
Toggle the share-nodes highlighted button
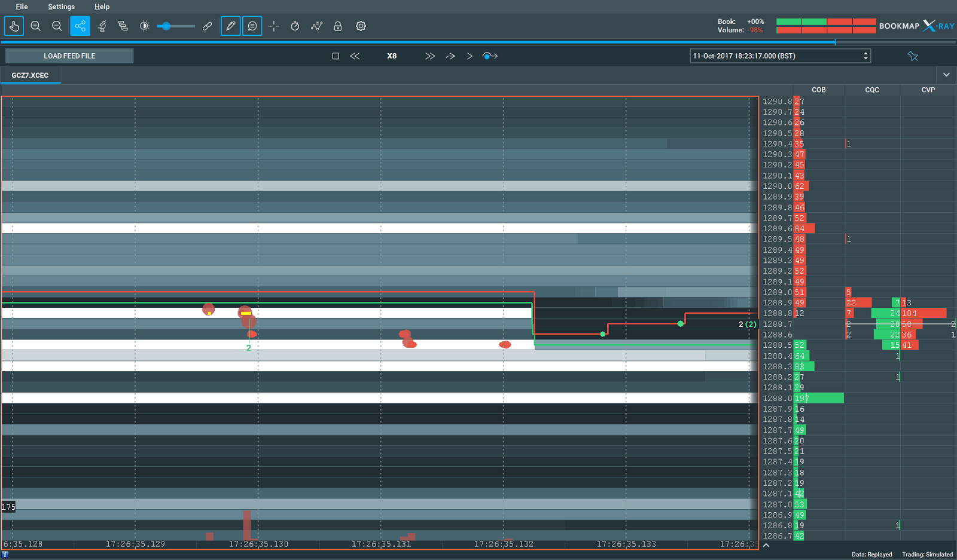click(80, 26)
